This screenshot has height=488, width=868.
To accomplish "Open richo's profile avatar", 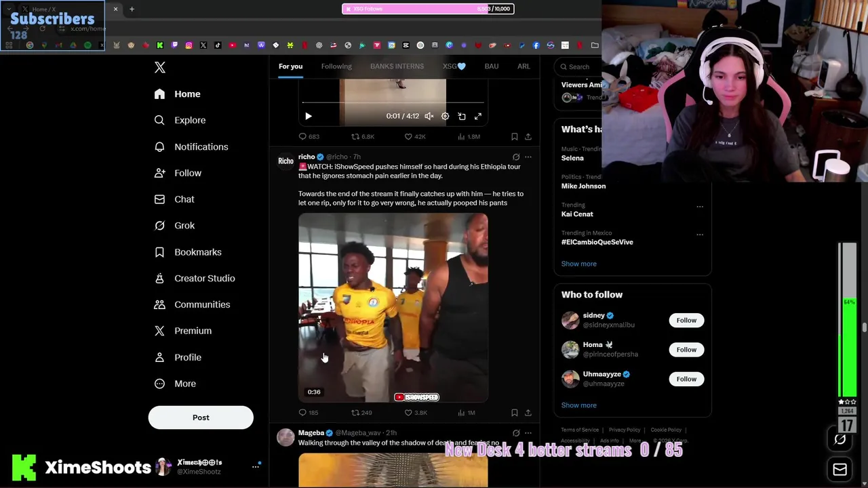I will point(285,161).
